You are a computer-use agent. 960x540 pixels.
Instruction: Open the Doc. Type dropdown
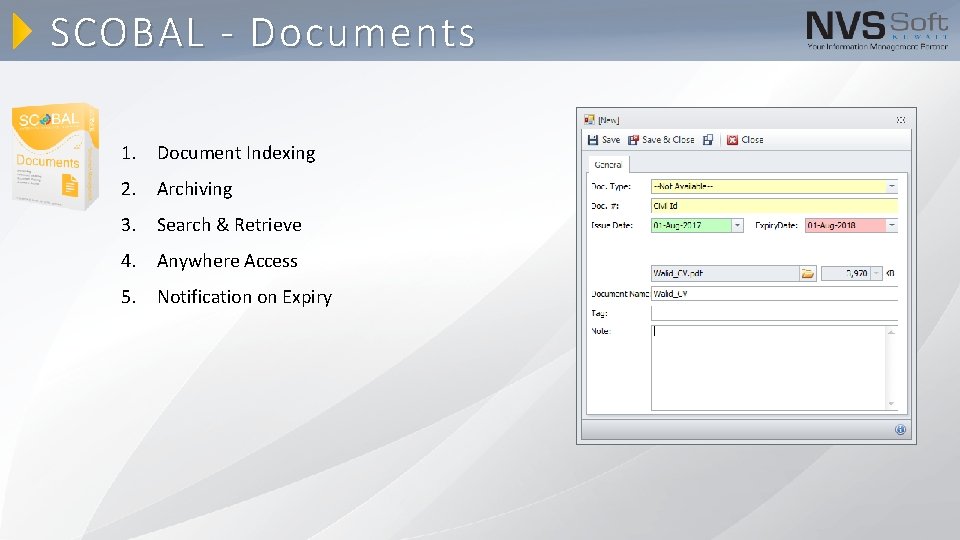[891, 186]
